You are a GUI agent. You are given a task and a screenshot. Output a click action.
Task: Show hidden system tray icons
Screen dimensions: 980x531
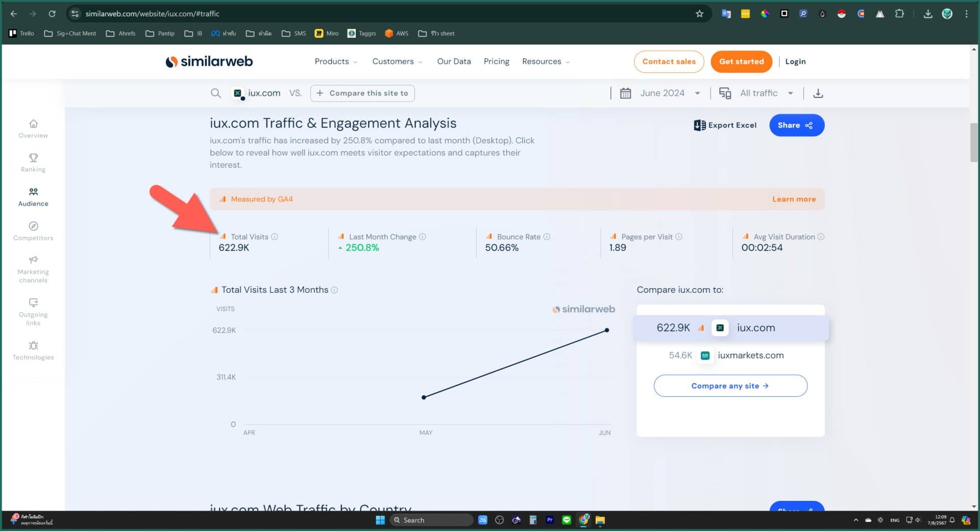[x=855, y=520]
